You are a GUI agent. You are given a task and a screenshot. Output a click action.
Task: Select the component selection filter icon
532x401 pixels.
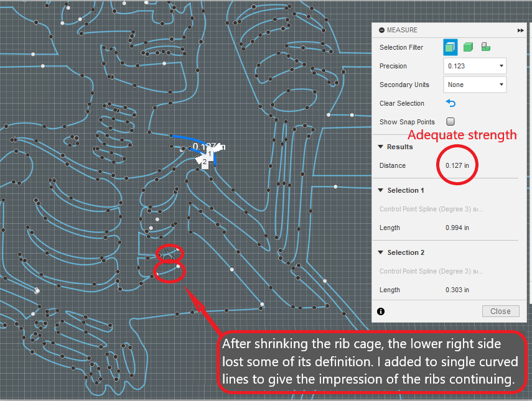click(x=485, y=47)
